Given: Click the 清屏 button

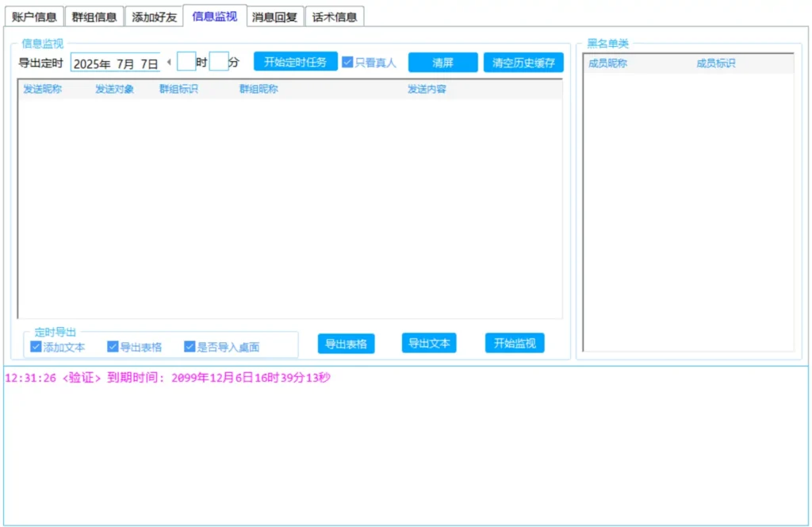Looking at the screenshot, I should point(442,63).
